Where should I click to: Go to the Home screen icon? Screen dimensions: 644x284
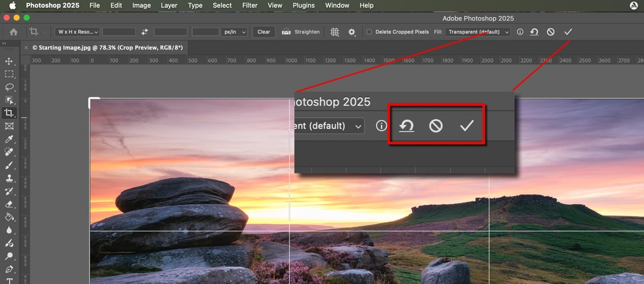[13, 32]
